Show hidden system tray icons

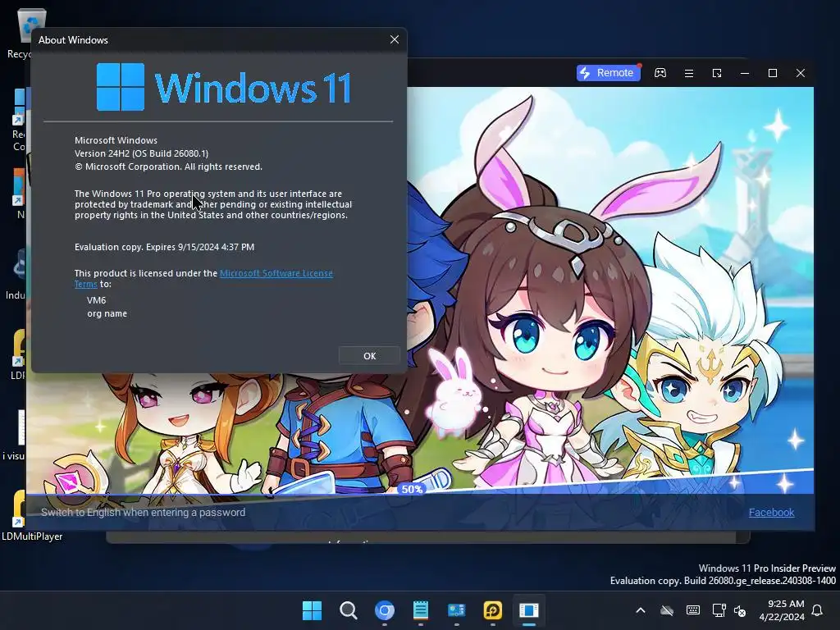click(x=640, y=610)
